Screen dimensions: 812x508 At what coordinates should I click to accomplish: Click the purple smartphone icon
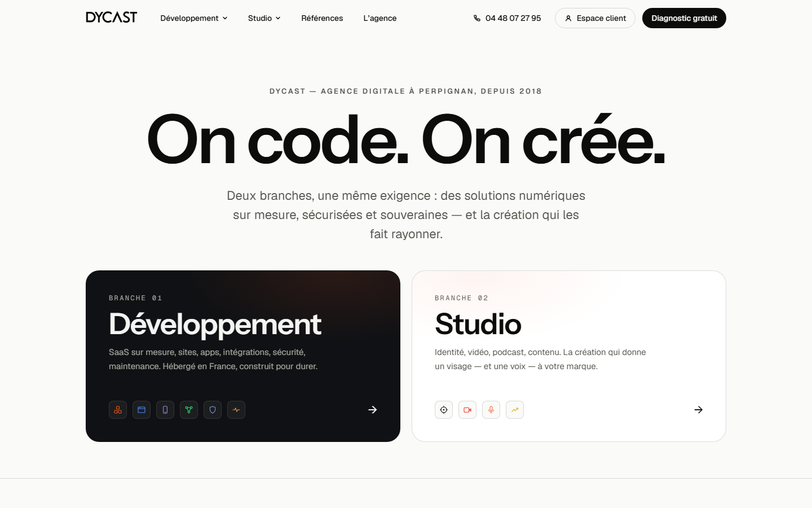pyautogui.click(x=165, y=410)
